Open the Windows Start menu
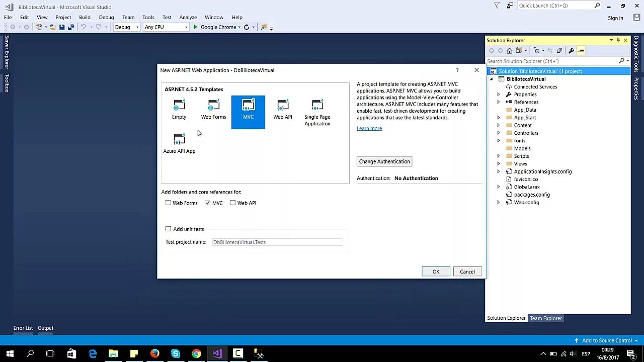Viewport: 644px width, 362px height. click(x=10, y=354)
